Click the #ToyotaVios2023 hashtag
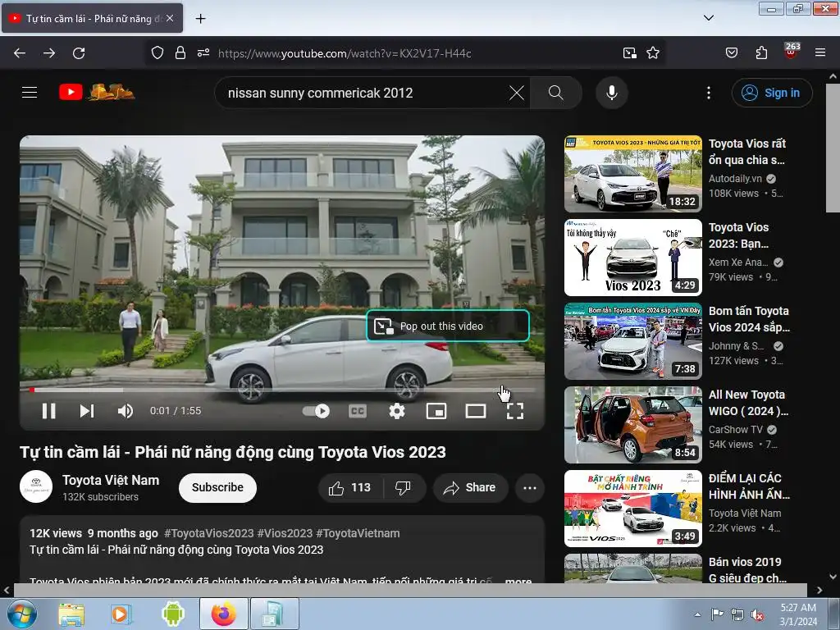This screenshot has height=630, width=840. click(209, 533)
